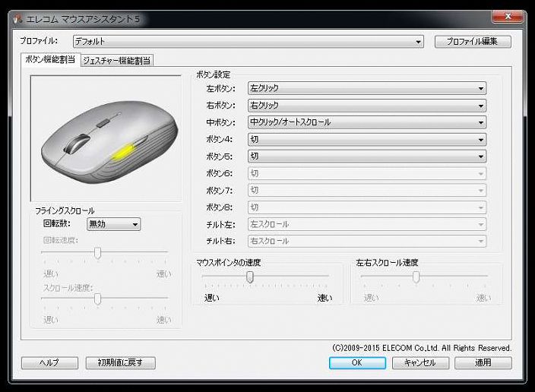Click the チルト右 dropdown showing 右スクロール
Image resolution: width=535 pixels, height=392 pixels.
(x=367, y=242)
